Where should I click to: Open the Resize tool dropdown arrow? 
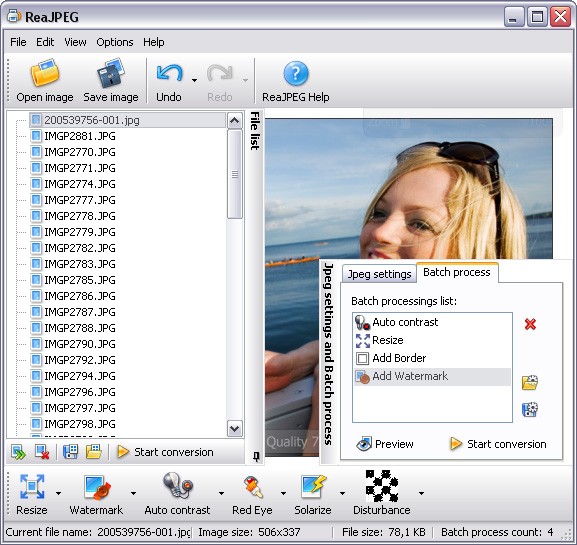59,493
